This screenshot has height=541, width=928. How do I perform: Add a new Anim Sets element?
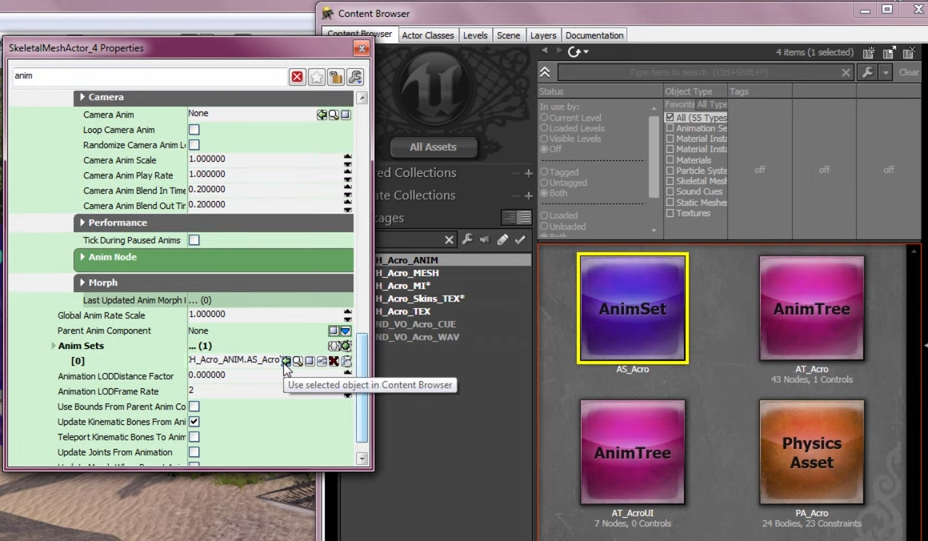pyautogui.click(x=346, y=346)
